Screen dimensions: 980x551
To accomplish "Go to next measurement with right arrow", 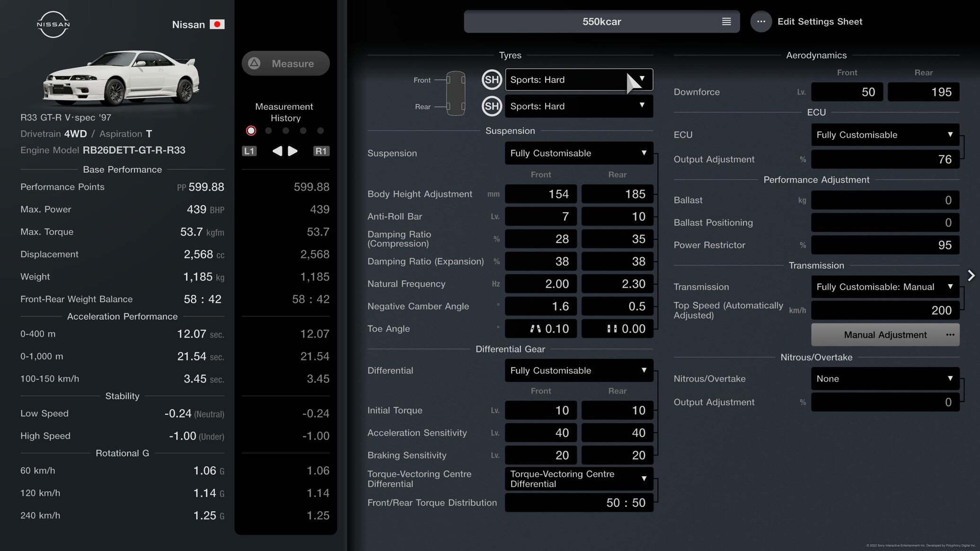I will click(293, 151).
